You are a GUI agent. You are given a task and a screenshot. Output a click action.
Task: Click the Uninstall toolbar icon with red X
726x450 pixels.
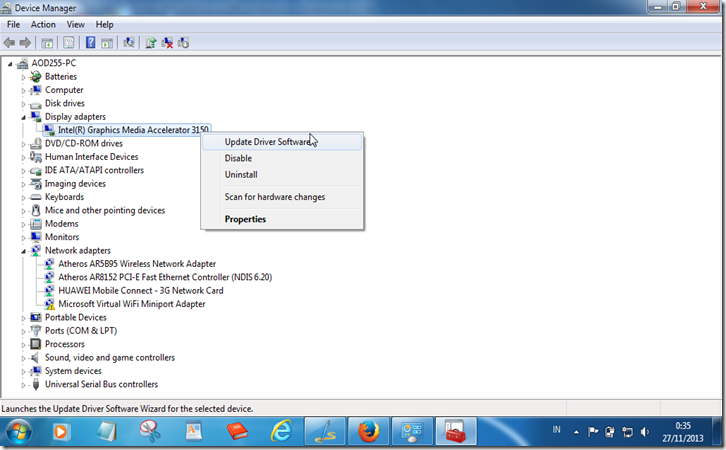(x=167, y=43)
